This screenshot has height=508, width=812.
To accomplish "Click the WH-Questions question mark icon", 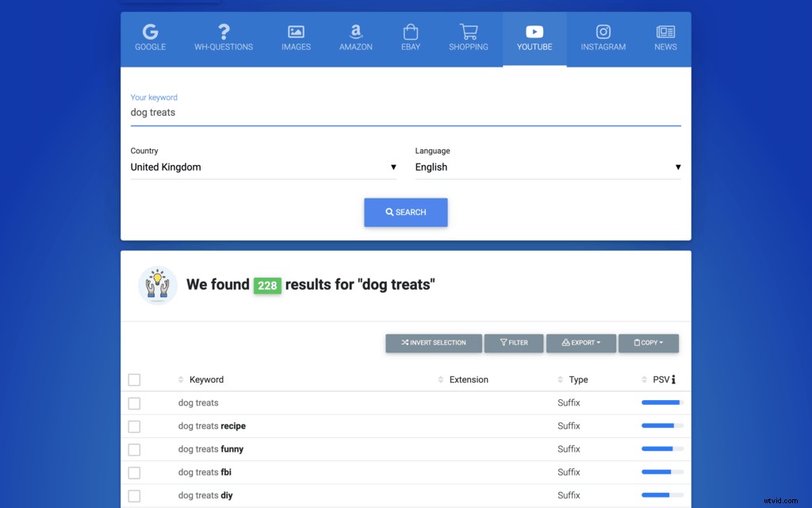I will click(x=224, y=32).
